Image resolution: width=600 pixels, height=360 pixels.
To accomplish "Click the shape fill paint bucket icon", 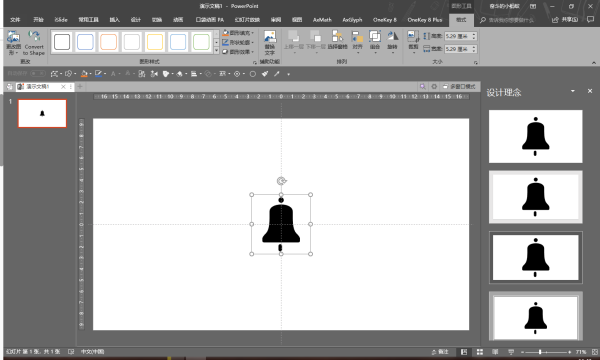I will coord(84,74).
